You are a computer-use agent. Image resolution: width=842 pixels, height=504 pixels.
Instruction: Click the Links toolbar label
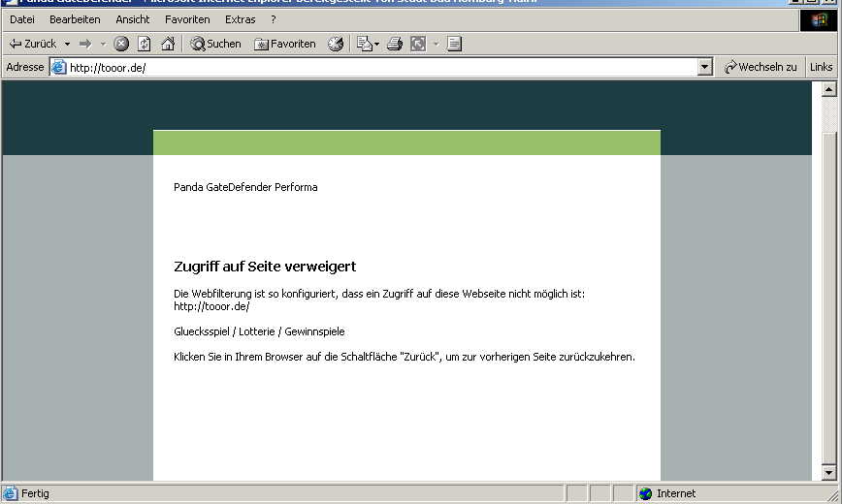tap(822, 67)
